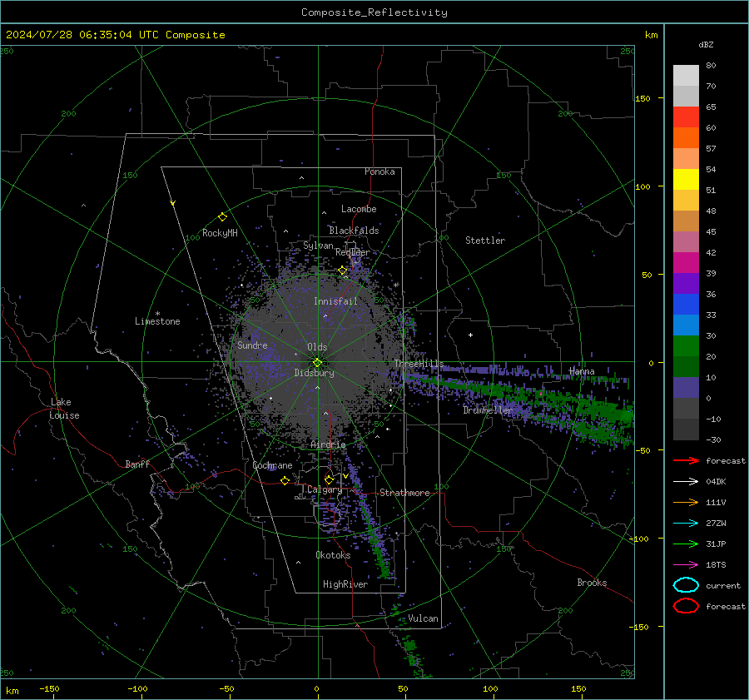
Task: Select the red 60-65 dBZ color swatch
Action: coord(686,117)
